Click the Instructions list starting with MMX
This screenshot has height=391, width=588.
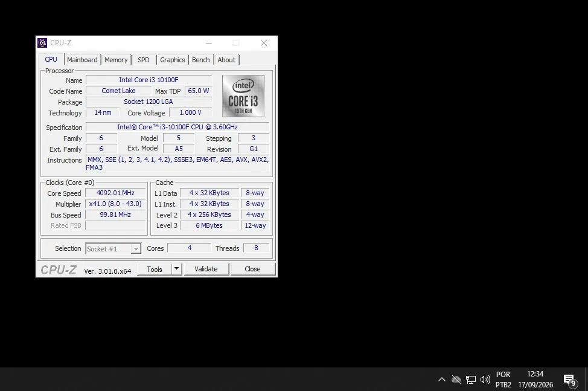177,163
